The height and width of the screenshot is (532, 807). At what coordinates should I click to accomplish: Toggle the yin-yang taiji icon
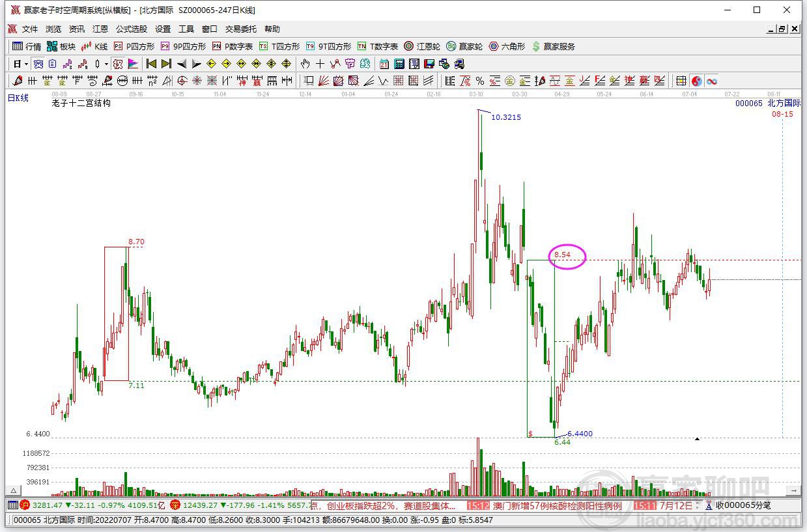(696, 81)
